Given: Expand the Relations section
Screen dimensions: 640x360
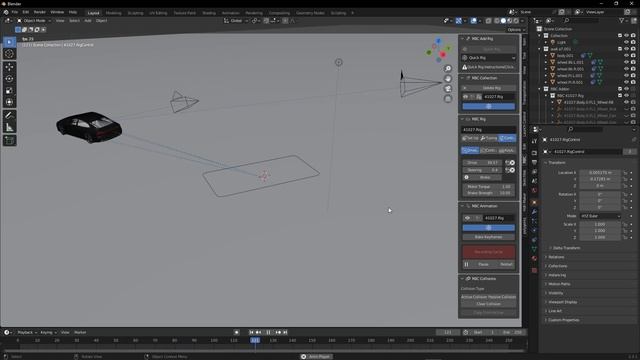Looking at the screenshot, I should pos(556,257).
